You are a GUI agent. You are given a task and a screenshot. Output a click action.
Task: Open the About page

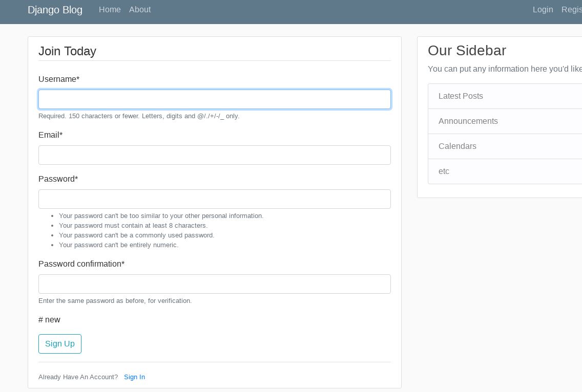click(x=140, y=10)
